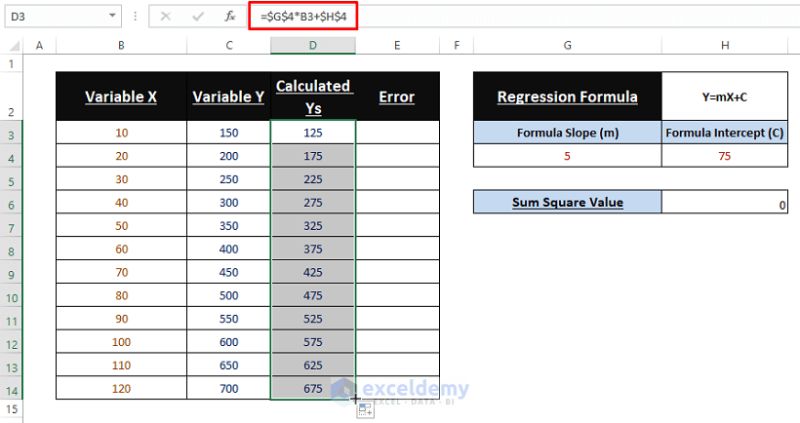Open the Insert Function fx button

click(230, 16)
